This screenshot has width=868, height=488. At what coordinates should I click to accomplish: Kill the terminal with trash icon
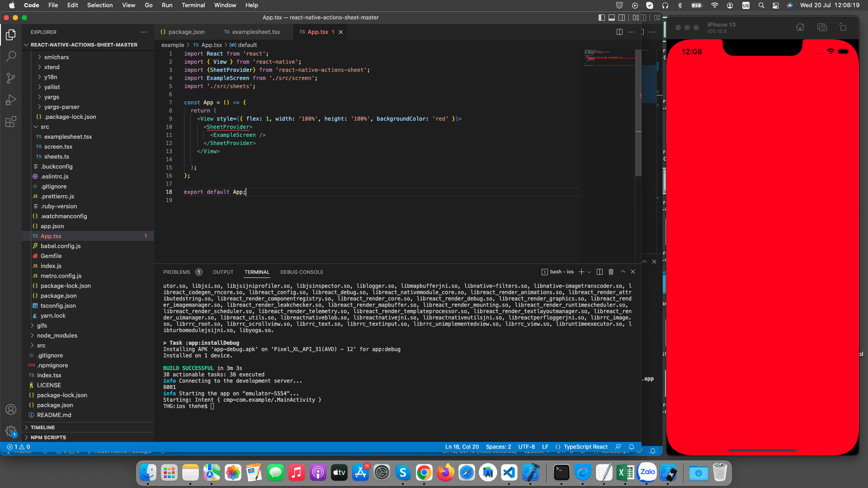click(x=611, y=272)
